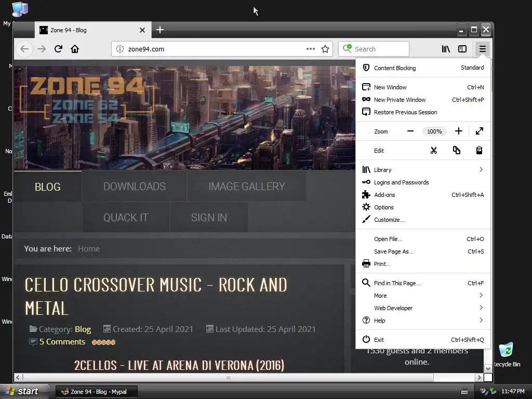532x399 pixels.
Task: Click the horizontal scrollbar thumb
Action: click(x=228, y=378)
